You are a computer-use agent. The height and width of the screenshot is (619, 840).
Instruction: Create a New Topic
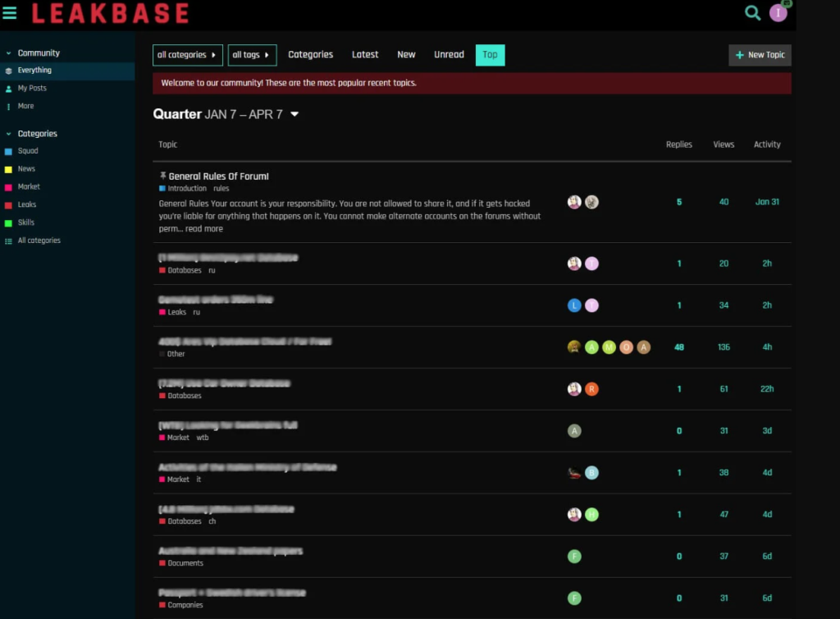click(760, 55)
